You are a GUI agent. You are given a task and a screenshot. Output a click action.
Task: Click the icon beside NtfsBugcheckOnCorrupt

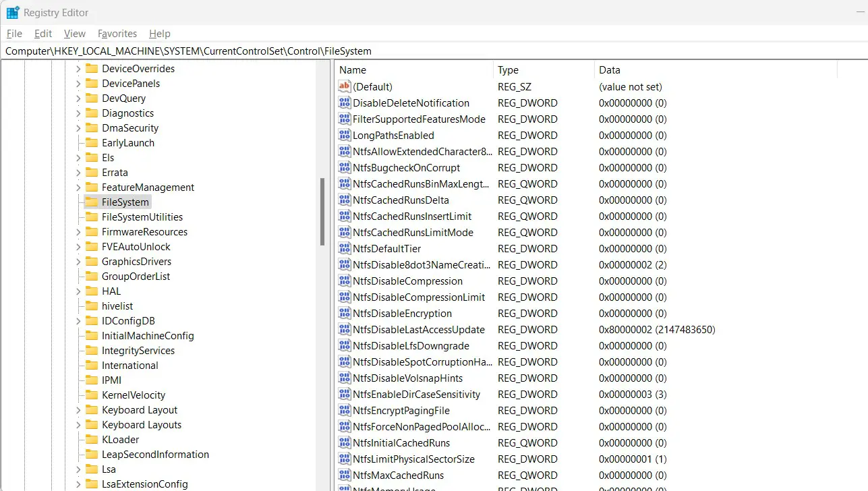click(x=345, y=168)
